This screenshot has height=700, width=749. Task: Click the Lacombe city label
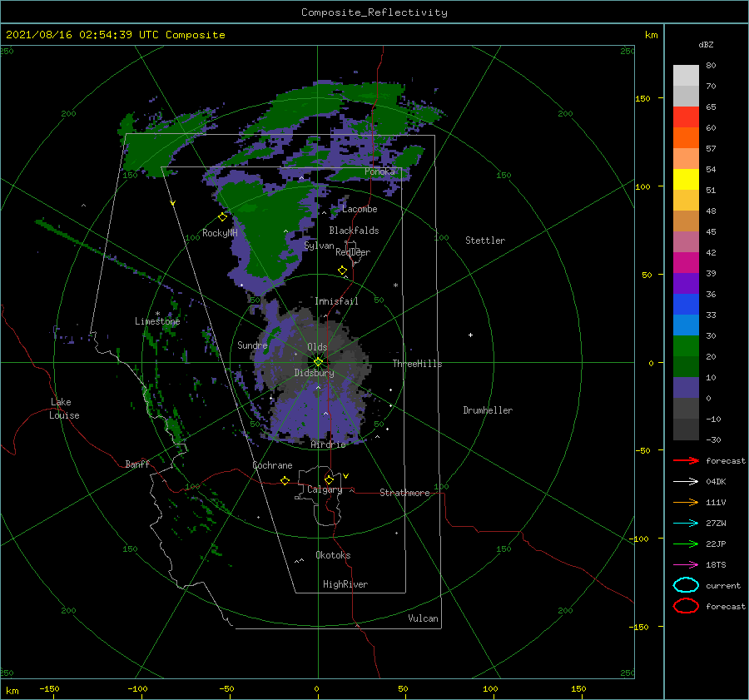(360, 209)
